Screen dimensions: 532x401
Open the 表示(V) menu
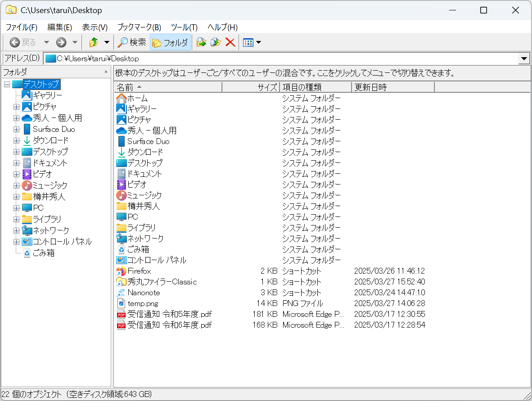coord(95,27)
